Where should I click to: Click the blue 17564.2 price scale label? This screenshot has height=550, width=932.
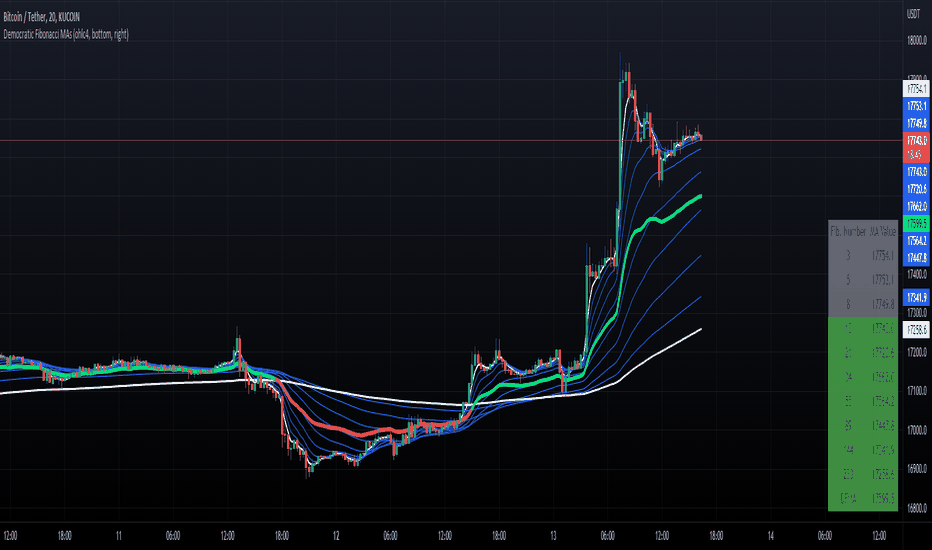(x=916, y=241)
